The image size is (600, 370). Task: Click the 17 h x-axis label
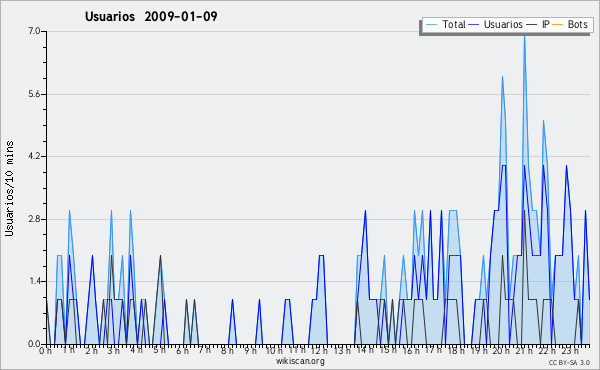433,350
